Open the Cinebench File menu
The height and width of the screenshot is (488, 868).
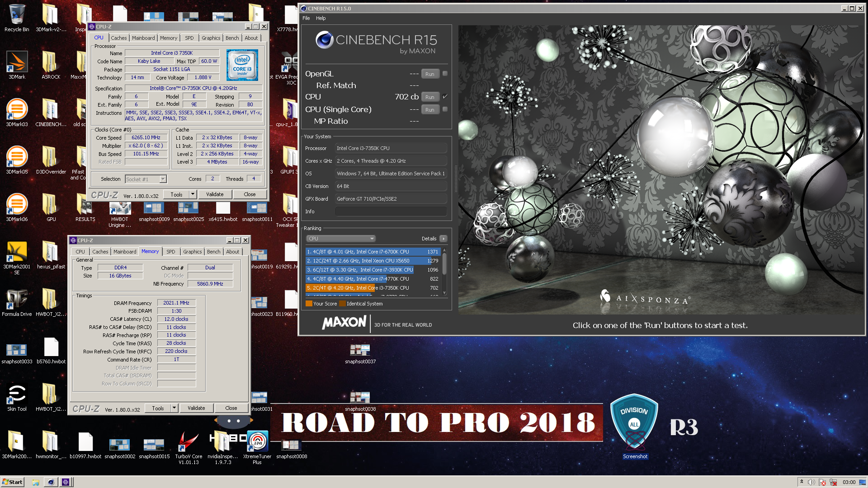[306, 18]
